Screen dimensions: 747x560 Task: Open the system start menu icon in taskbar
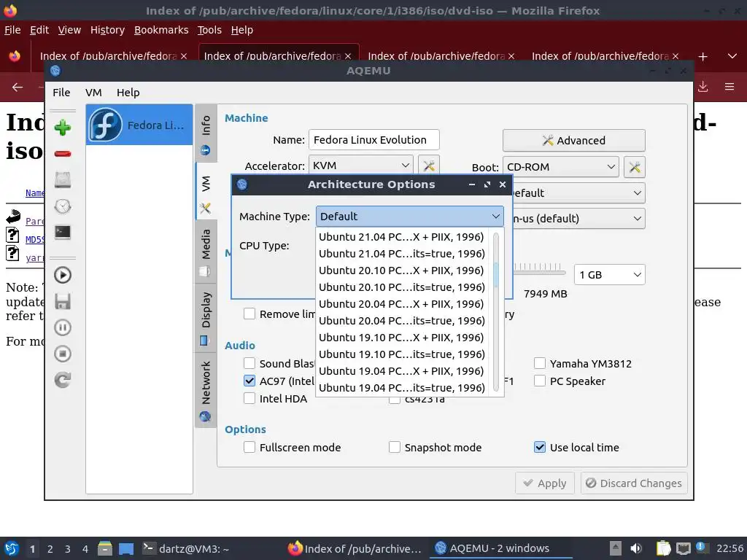tap(12, 548)
